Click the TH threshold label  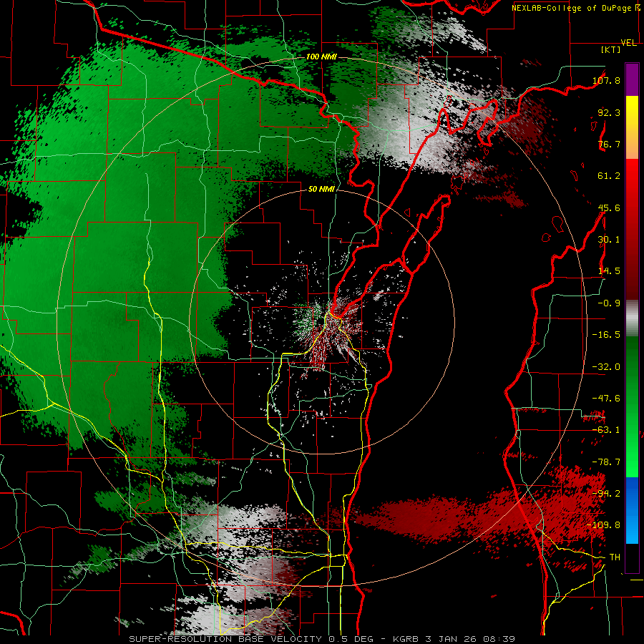coord(615,557)
